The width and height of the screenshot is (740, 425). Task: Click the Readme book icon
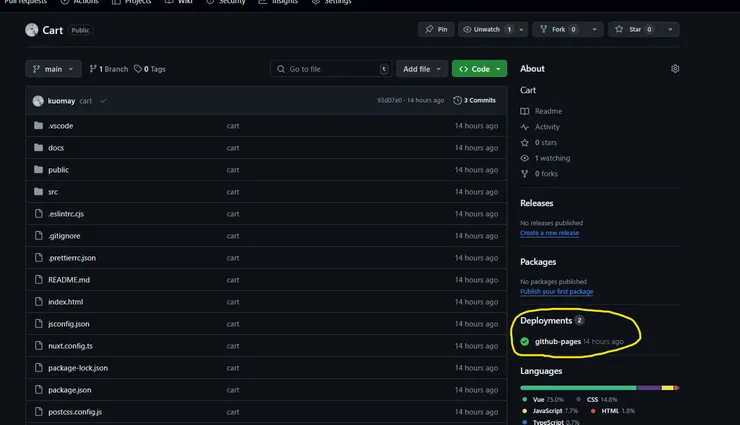coord(524,111)
